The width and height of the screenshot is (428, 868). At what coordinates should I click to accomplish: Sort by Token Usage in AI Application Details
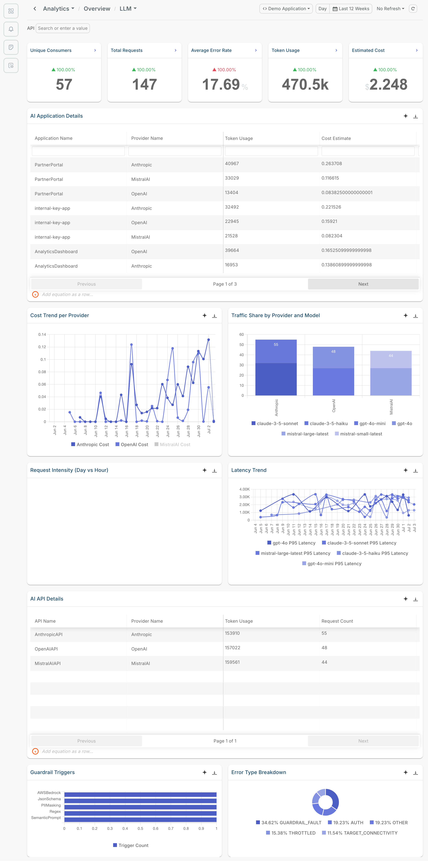coord(239,139)
